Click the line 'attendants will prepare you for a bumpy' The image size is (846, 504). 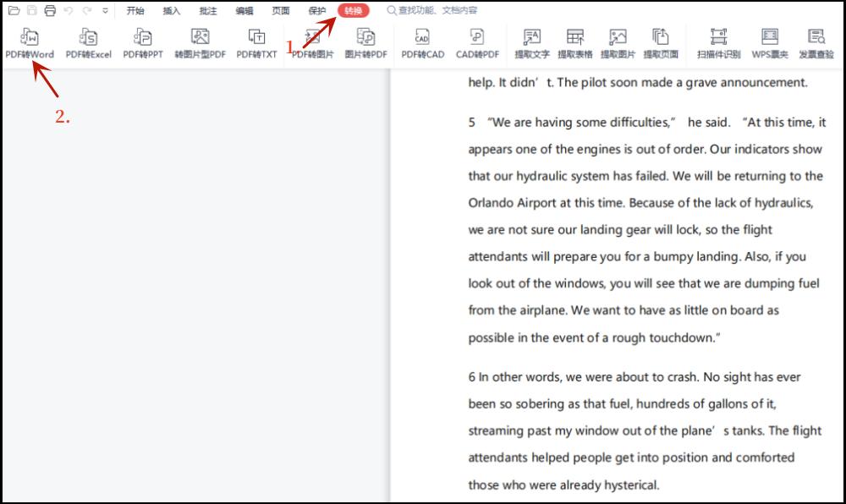(637, 256)
